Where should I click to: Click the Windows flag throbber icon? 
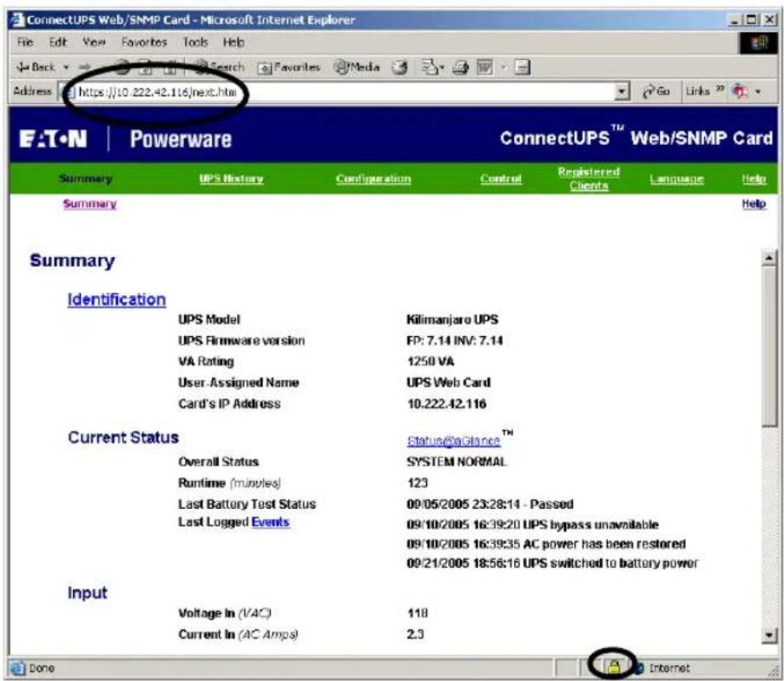(x=758, y=43)
